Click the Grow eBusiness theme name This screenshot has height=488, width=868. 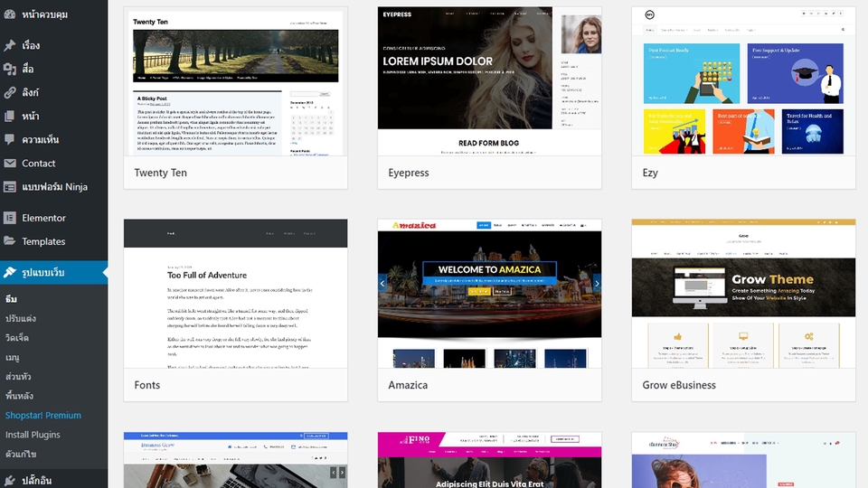tap(679, 385)
